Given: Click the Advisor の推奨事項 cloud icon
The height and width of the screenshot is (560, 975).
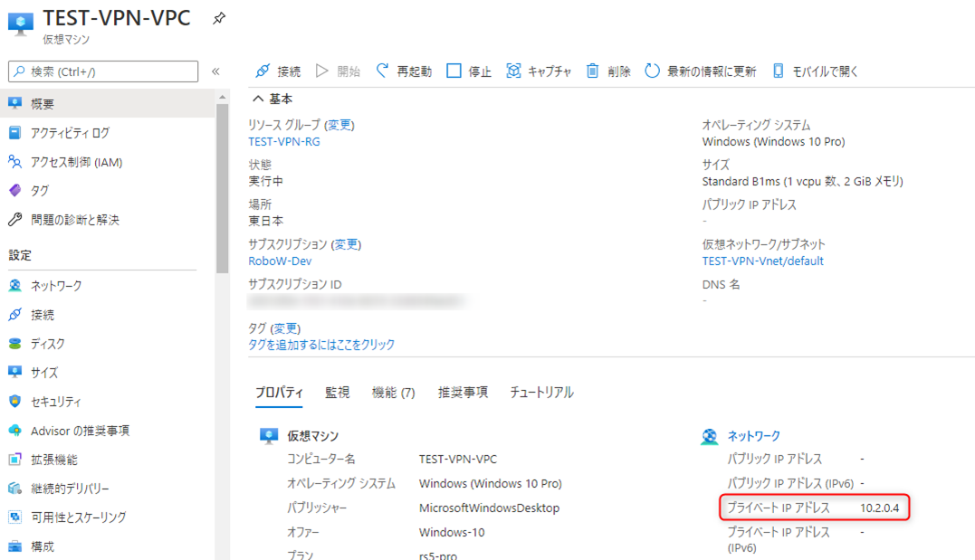Looking at the screenshot, I should (14, 430).
